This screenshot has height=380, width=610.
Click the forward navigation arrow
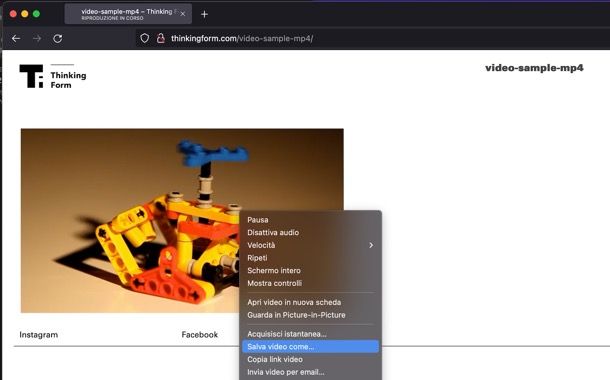[x=37, y=39]
